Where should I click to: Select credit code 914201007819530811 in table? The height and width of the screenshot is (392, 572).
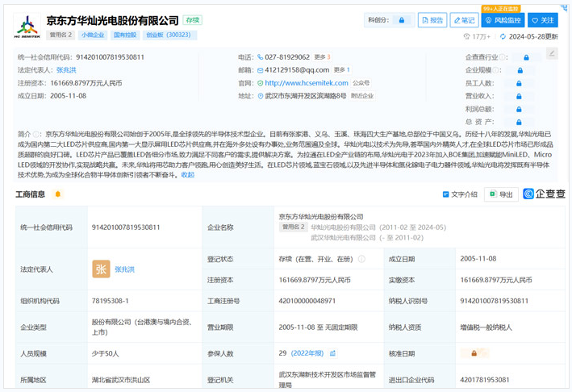(126, 227)
